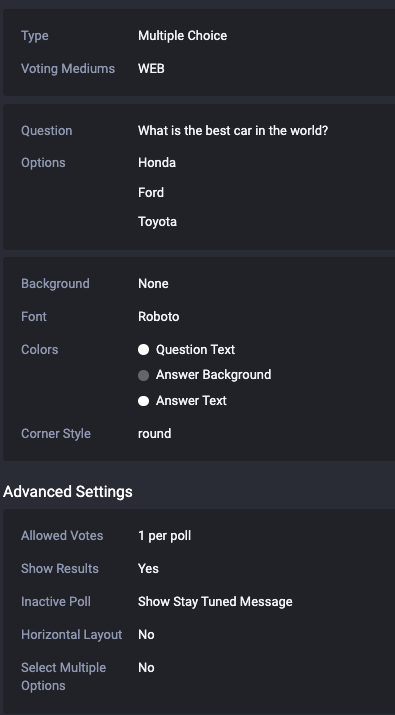The height and width of the screenshot is (715, 395).
Task: Click the round corner style value
Action: [x=155, y=434]
